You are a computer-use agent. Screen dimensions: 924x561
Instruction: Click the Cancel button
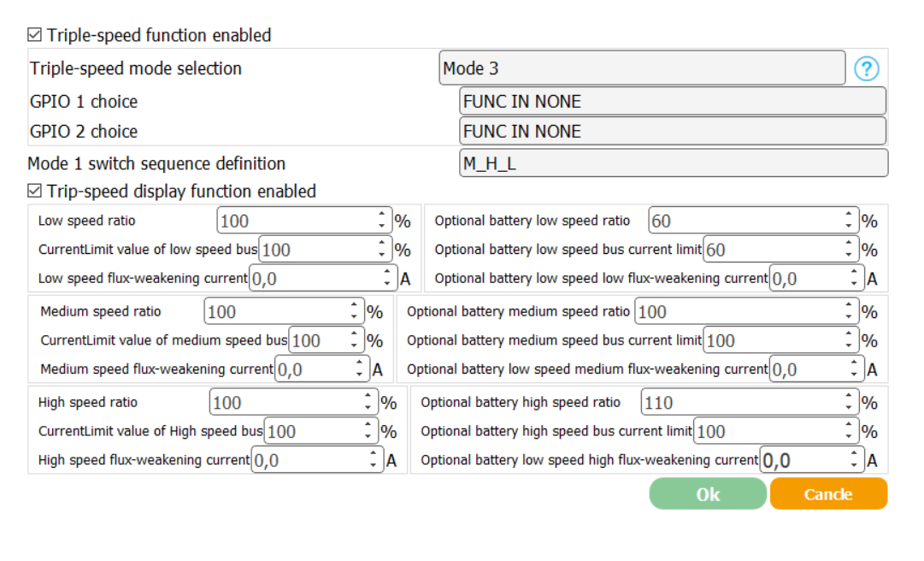click(x=827, y=494)
